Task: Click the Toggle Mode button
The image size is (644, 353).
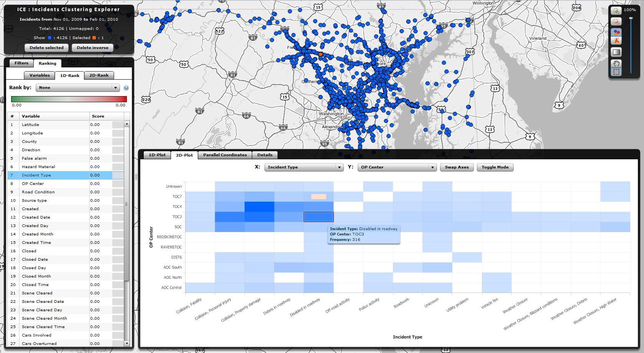Action: [495, 167]
